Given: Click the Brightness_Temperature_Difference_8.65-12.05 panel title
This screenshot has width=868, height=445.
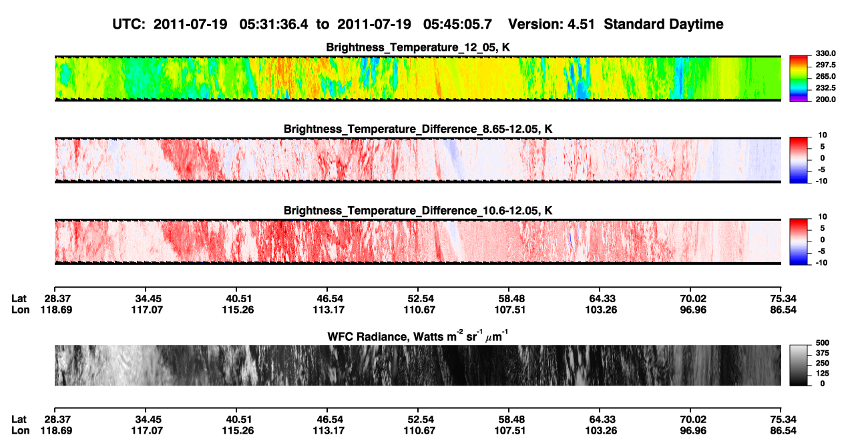Looking at the screenshot, I should 418,128.
